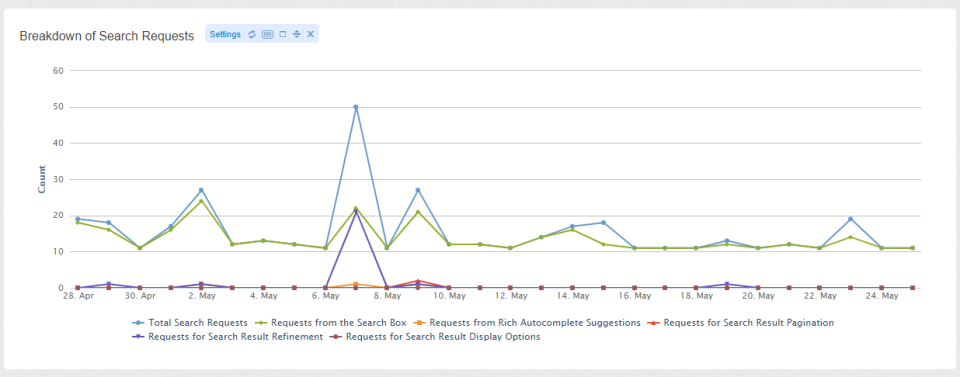Image resolution: width=960 pixels, height=377 pixels.
Task: Click the 40 y-axis value
Action: [59, 143]
